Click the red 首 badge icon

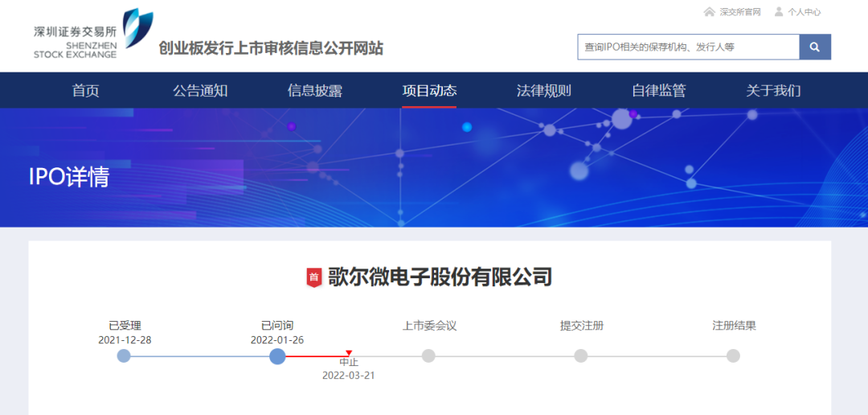point(314,277)
